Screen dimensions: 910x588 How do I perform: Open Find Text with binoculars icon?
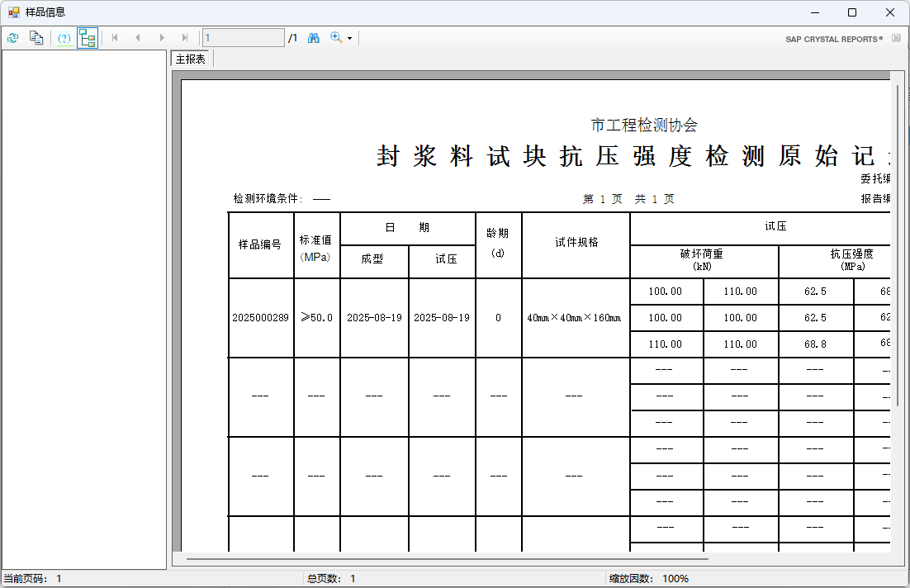[x=314, y=38]
